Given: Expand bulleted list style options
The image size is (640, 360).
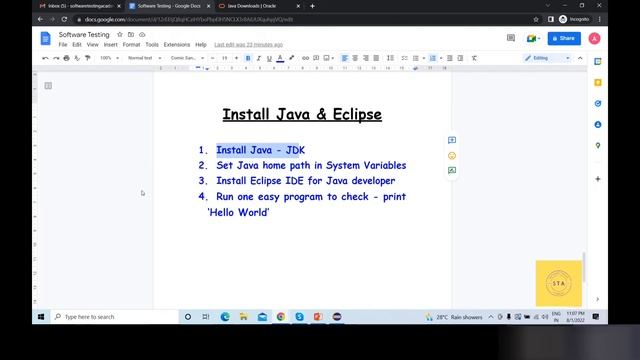Looking at the screenshot, I should [424, 58].
